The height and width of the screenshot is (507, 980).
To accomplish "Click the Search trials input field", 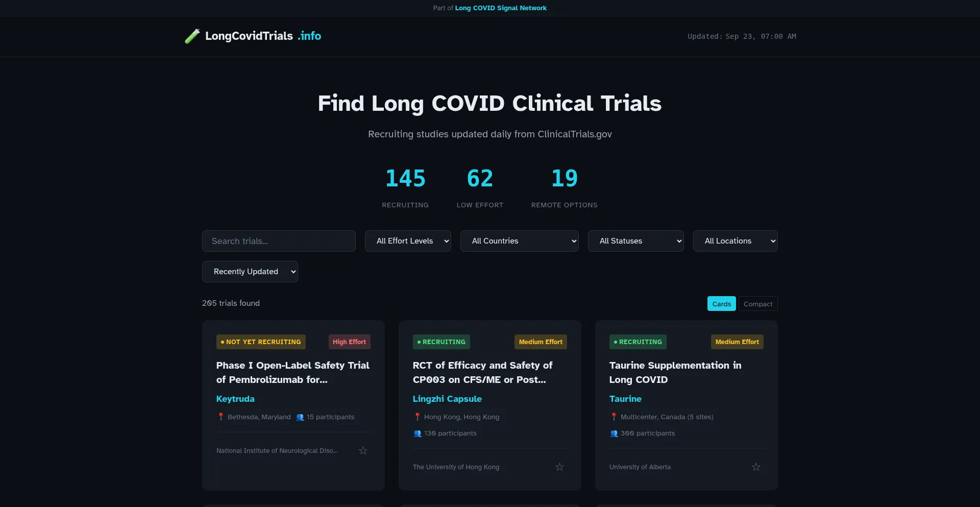I will [279, 241].
